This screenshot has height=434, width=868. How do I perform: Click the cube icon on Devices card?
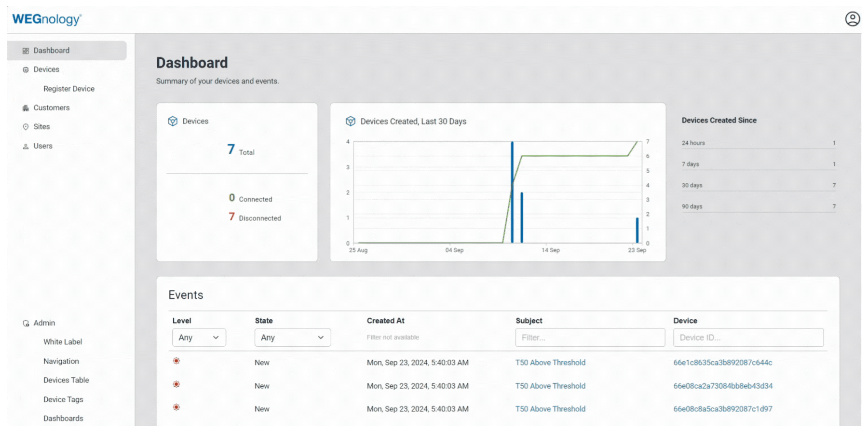point(173,121)
